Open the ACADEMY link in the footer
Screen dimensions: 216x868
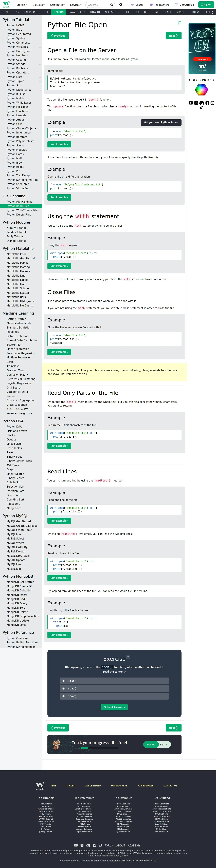(x=134, y=845)
